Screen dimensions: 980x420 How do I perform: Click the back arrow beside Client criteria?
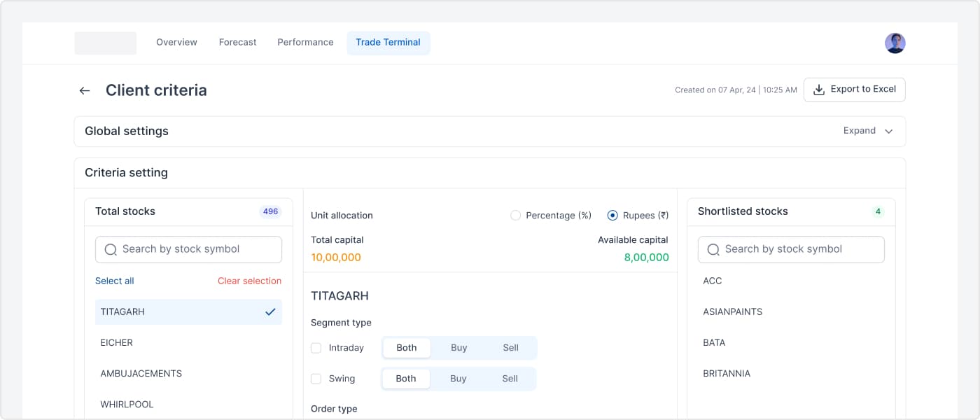(x=85, y=90)
